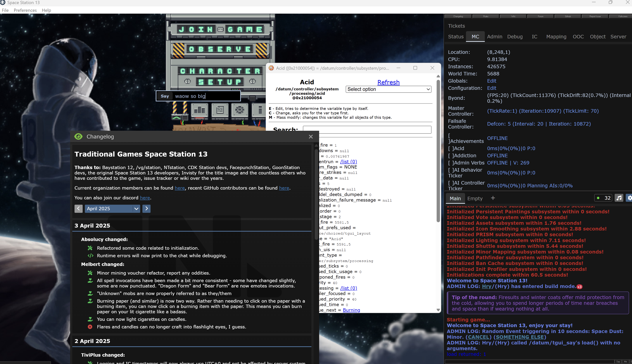Switch to the Server tab
Viewport: 632px width, 364px height.
pyautogui.click(x=618, y=37)
